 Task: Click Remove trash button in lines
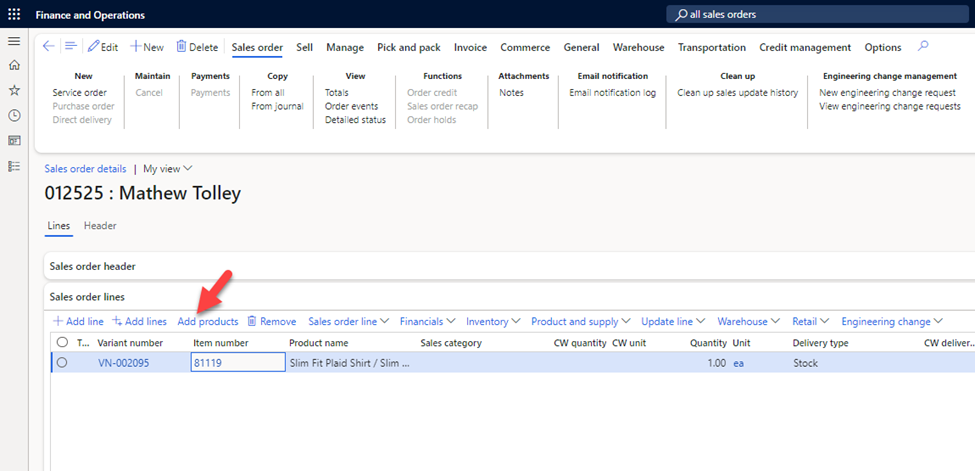[272, 322]
